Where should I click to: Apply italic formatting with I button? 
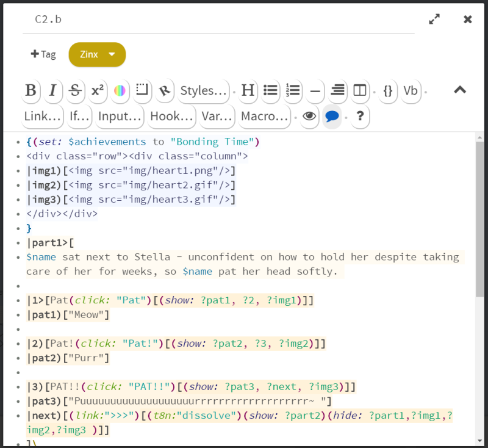tap(53, 90)
